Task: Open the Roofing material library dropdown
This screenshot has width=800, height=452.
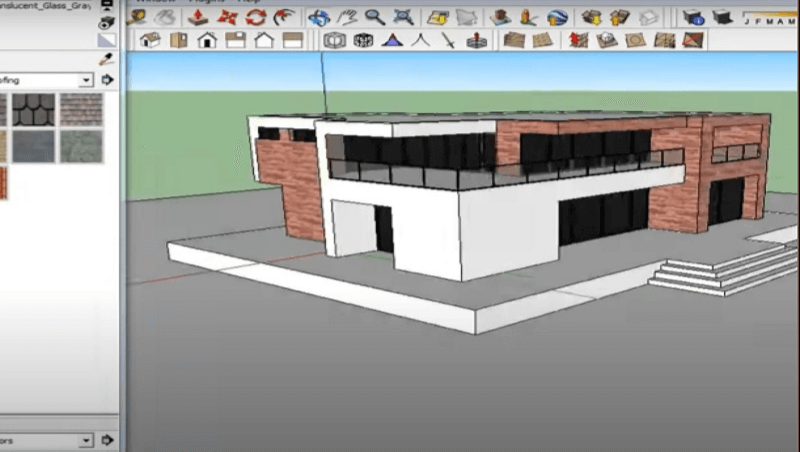Action: [86, 80]
